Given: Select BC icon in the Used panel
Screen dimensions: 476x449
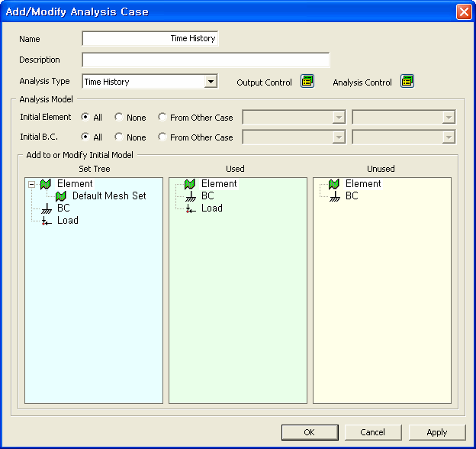Looking at the screenshot, I should pyautogui.click(x=191, y=196).
